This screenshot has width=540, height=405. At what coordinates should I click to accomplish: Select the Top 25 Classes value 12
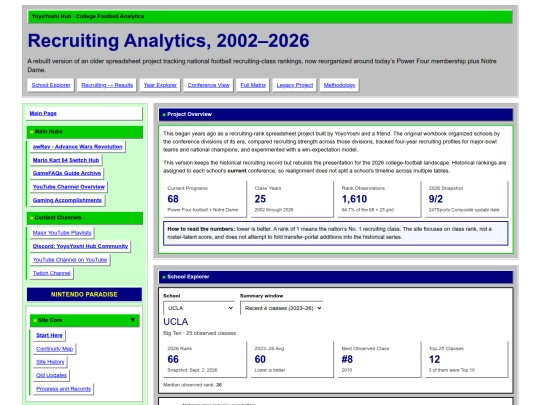(434, 359)
